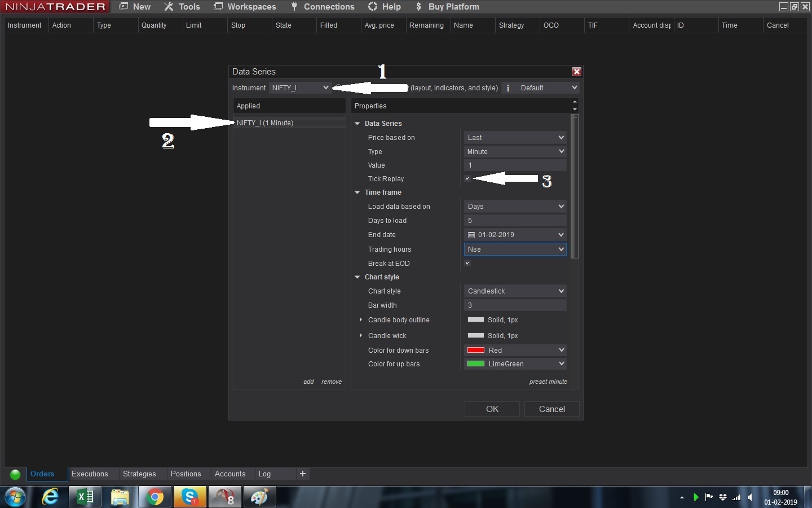This screenshot has height=508, width=812.
Task: Click the Bar width input field
Action: point(515,305)
